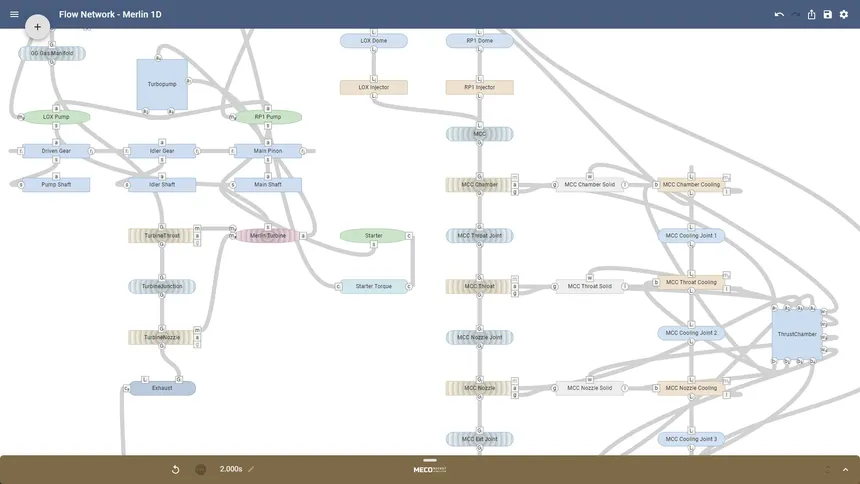Screen dimensions: 860x484
Task: Select the RP1 Dome node
Action: [479, 41]
